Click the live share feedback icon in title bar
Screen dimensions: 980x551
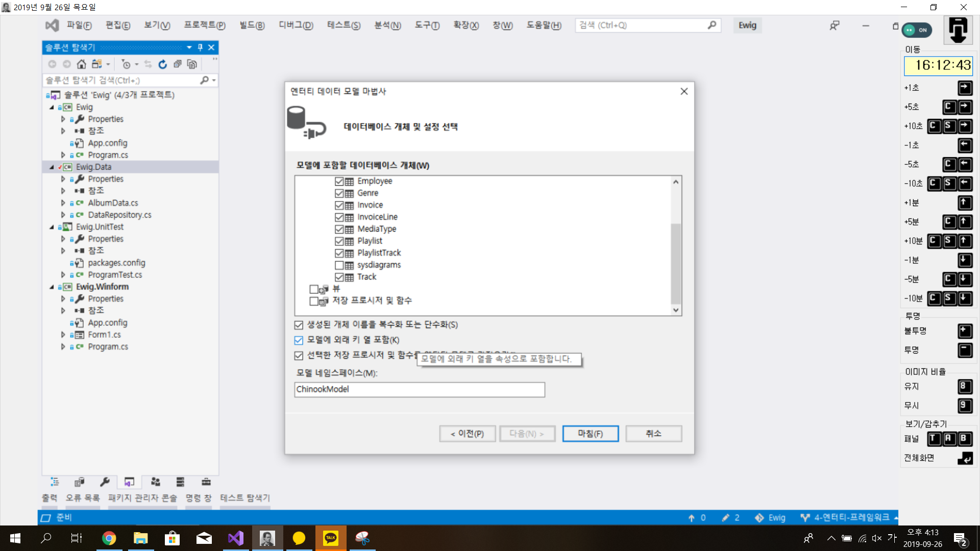click(x=835, y=26)
